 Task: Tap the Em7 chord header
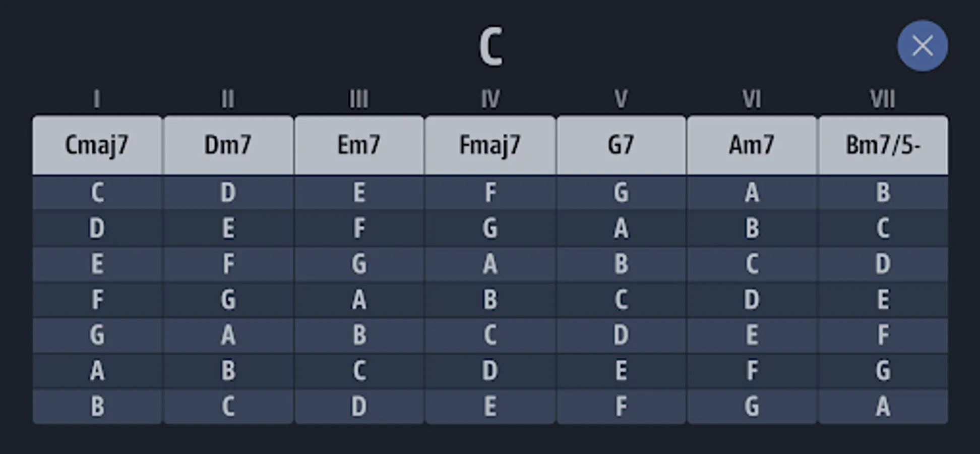click(359, 145)
